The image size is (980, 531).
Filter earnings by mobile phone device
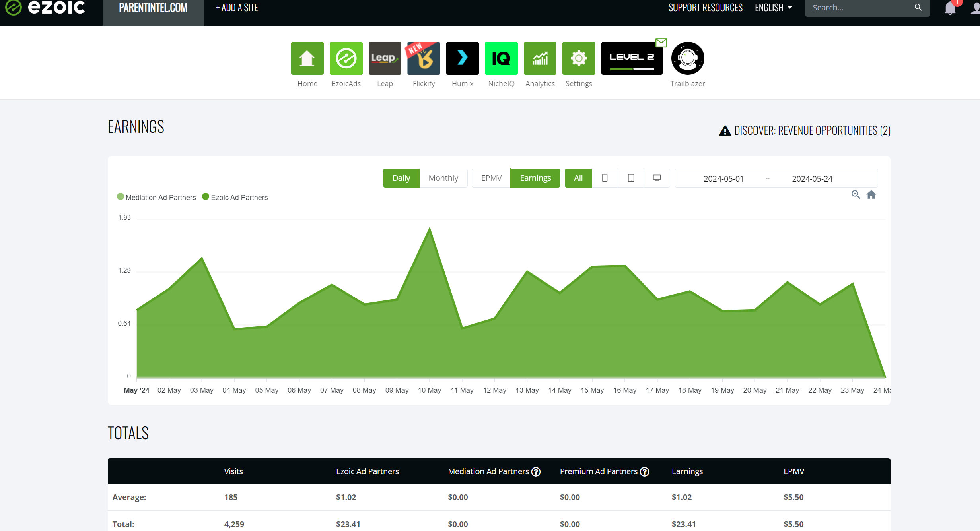[x=605, y=178]
